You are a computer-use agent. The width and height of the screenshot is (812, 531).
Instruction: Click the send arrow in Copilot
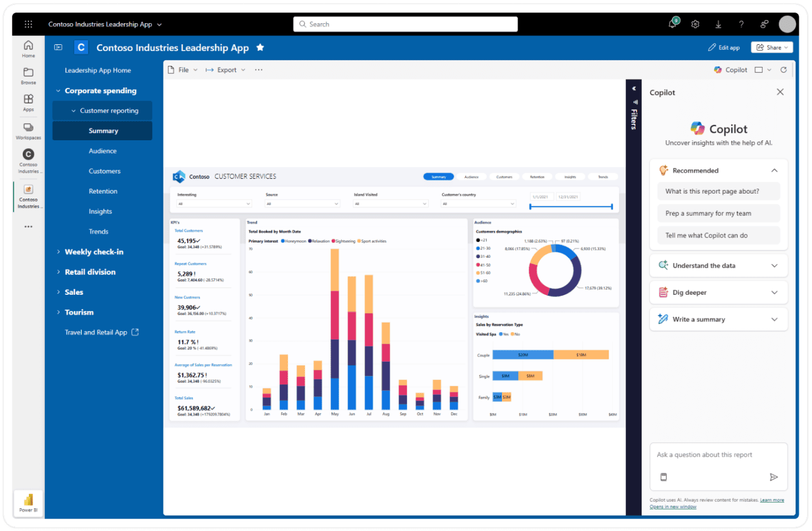point(773,477)
